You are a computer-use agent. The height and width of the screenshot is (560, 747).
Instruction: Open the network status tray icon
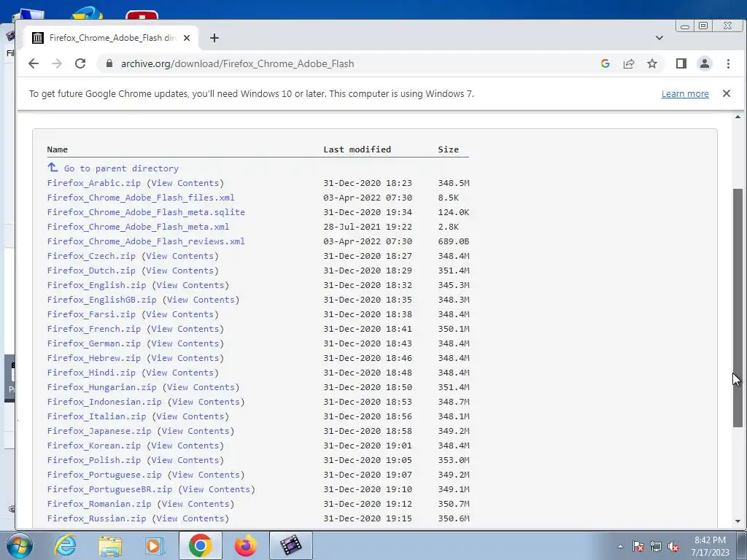click(656, 546)
